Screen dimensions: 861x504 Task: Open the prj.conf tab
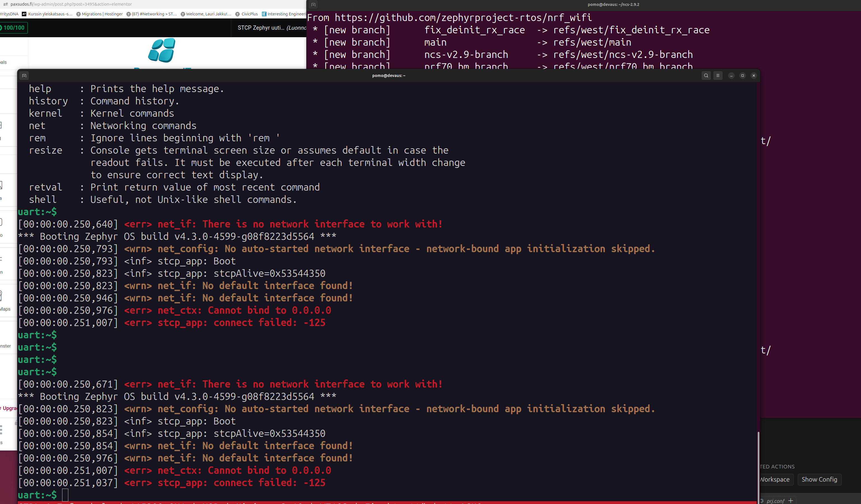pyautogui.click(x=775, y=501)
